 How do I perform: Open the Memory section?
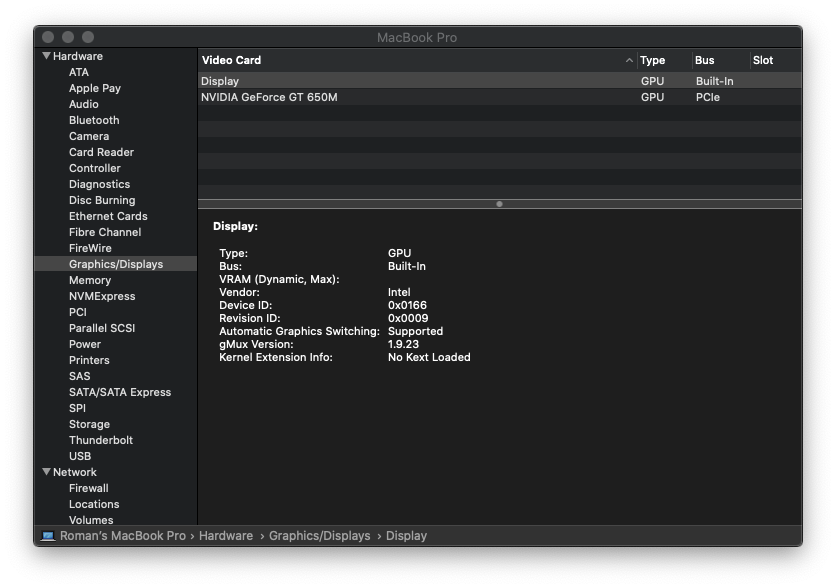coord(90,280)
